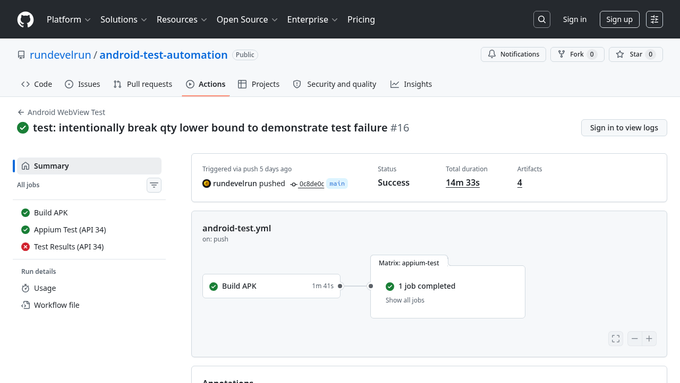Click the 1 job completed entry

pos(427,286)
